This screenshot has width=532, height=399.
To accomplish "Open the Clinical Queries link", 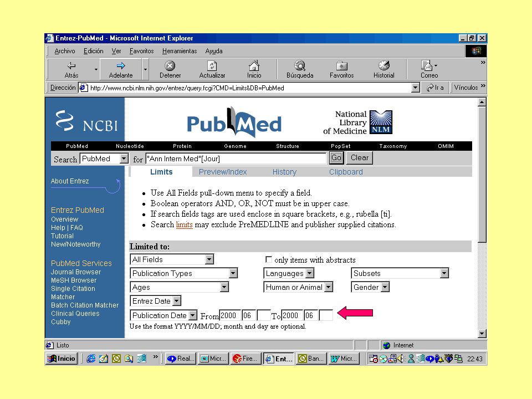I will pyautogui.click(x=75, y=314).
